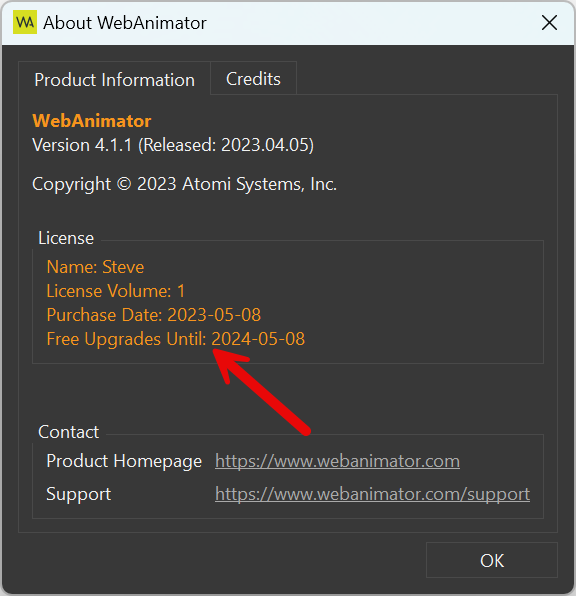Click the Name: Steve license line
The width and height of the screenshot is (576, 596).
(95, 267)
